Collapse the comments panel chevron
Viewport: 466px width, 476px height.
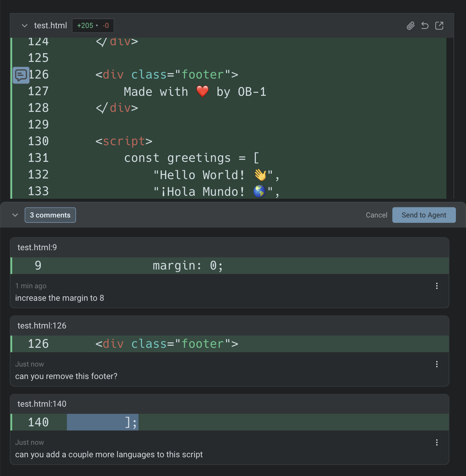pyautogui.click(x=15, y=215)
